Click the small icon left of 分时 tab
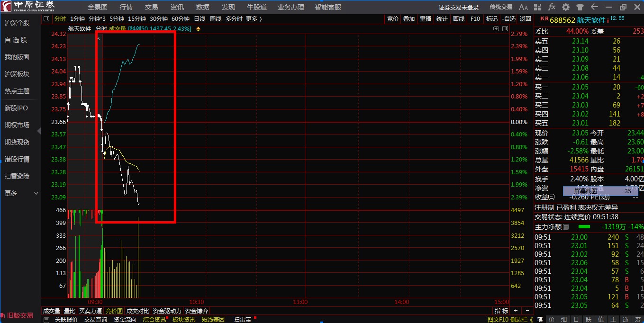The image size is (644, 323). click(x=46, y=19)
